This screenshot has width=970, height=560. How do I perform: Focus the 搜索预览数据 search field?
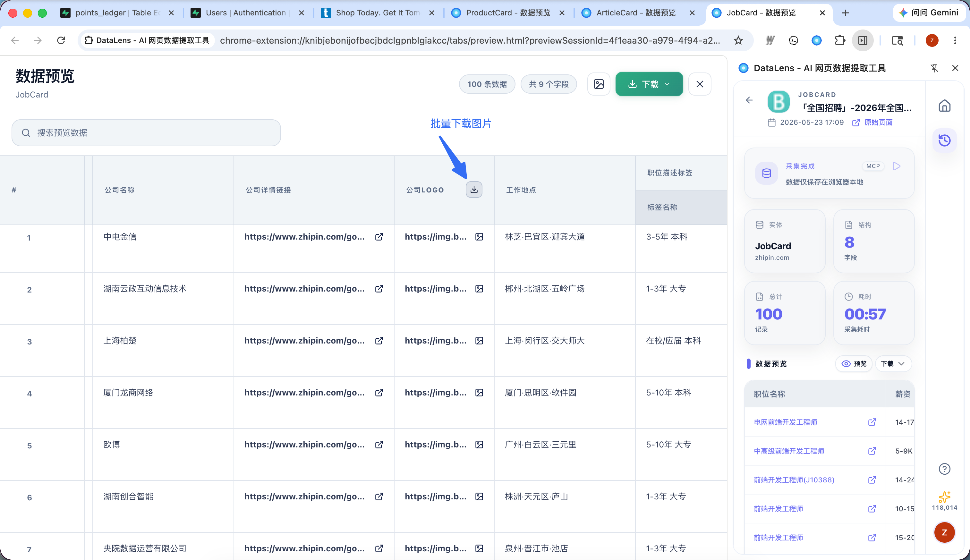(x=146, y=133)
